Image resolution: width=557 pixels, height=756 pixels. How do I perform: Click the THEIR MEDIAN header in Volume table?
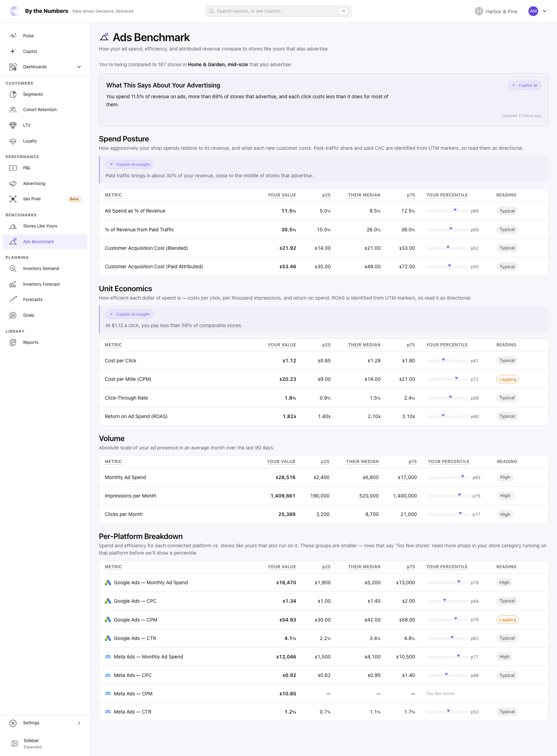(x=362, y=462)
